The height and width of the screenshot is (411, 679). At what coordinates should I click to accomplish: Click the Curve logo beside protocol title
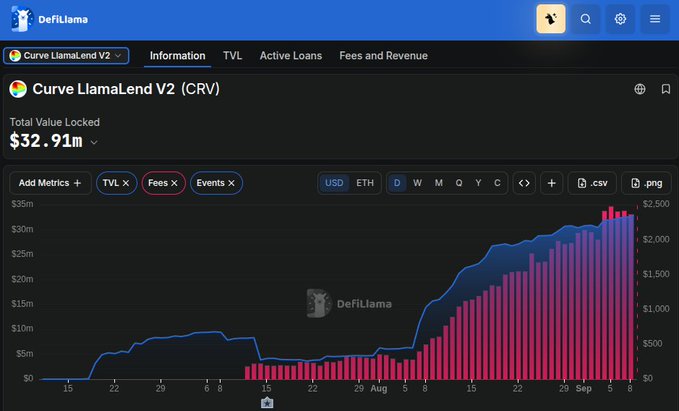click(18, 89)
